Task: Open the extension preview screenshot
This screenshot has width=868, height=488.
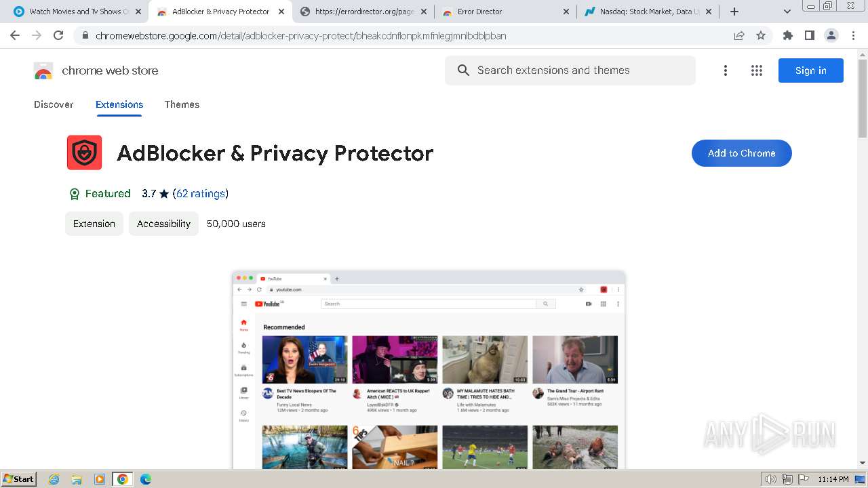Action: tap(429, 370)
